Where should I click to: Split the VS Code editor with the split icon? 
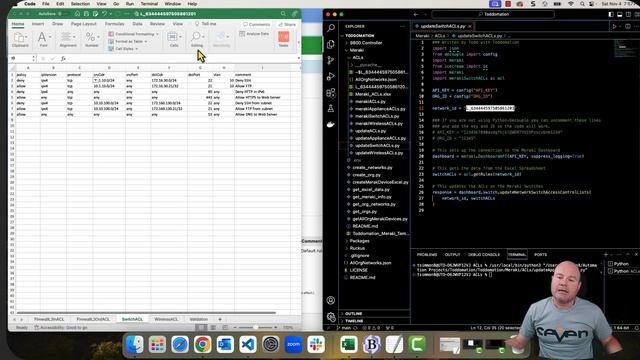click(628, 26)
